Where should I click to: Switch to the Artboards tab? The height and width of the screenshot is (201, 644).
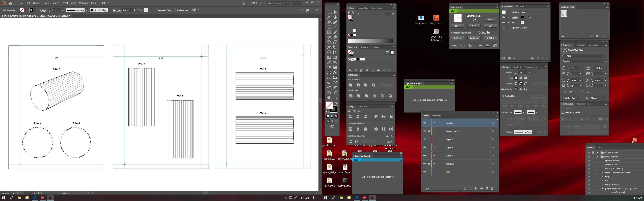(x=436, y=116)
